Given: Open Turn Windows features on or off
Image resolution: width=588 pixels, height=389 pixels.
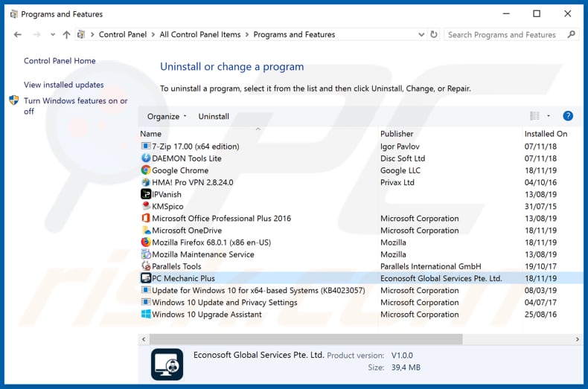Looking at the screenshot, I should point(75,106).
